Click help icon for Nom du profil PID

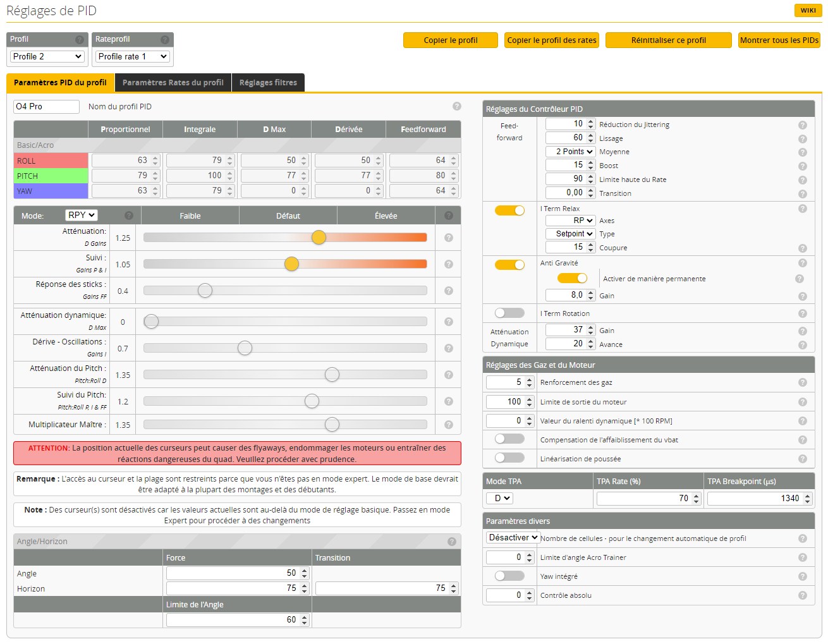(457, 106)
